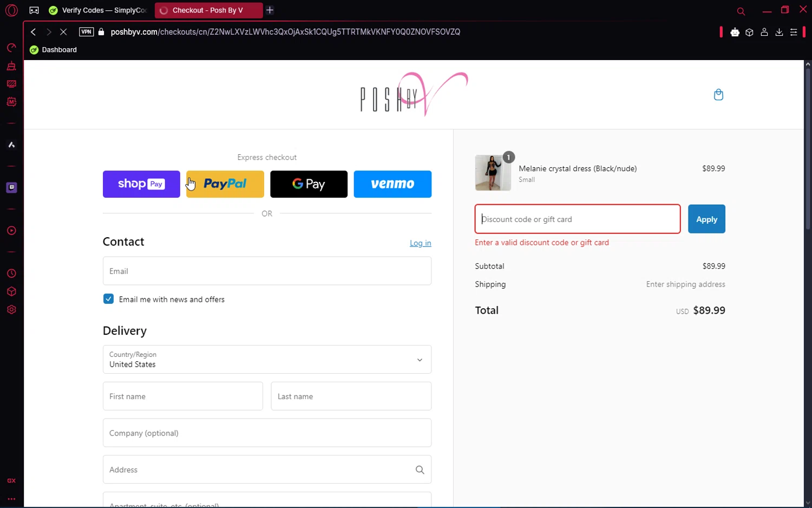Focus the Email input field
Viewport: 812px width, 508px height.
tap(267, 271)
